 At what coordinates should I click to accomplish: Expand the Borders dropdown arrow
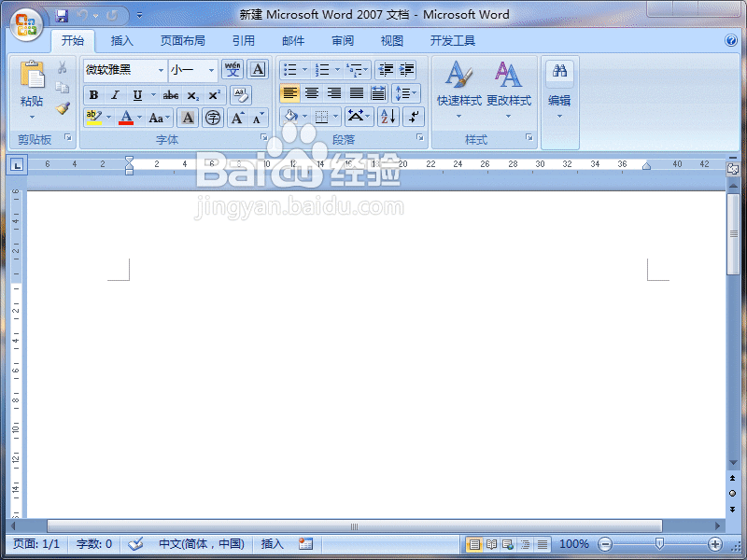(335, 116)
